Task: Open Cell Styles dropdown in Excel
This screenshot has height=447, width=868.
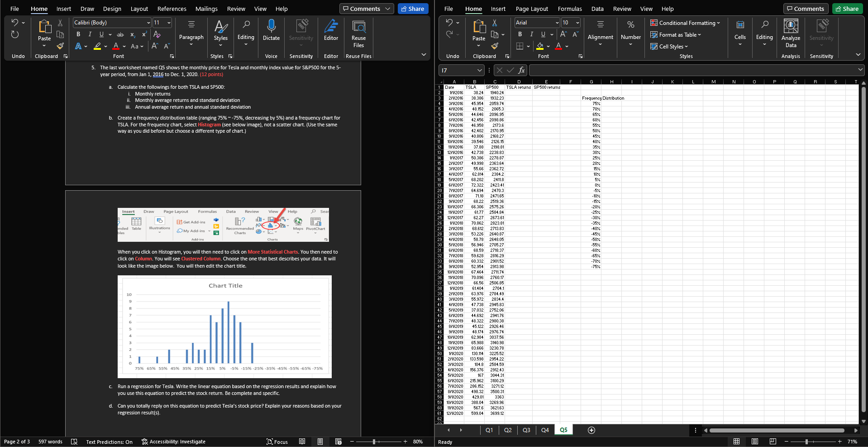Action: 669,46
